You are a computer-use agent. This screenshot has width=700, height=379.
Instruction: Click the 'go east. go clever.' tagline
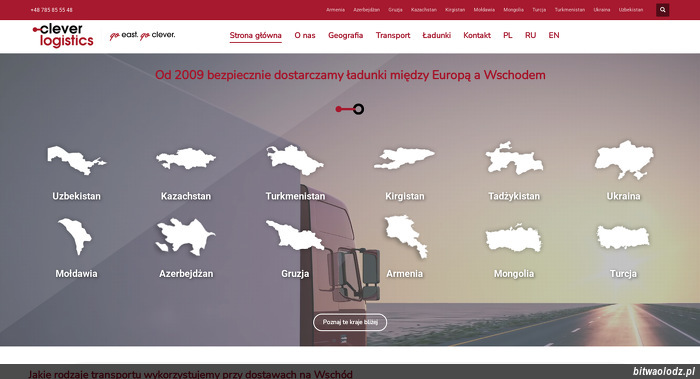tap(142, 35)
